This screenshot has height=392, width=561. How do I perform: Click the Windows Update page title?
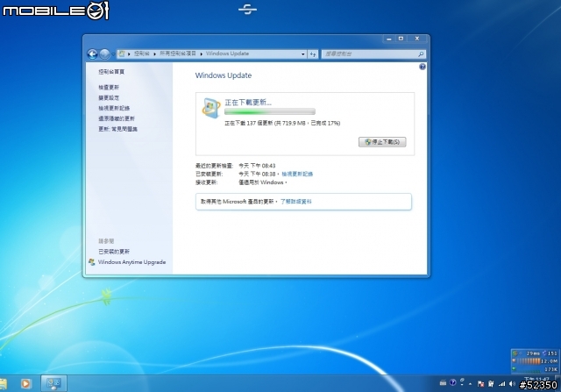[x=224, y=75]
